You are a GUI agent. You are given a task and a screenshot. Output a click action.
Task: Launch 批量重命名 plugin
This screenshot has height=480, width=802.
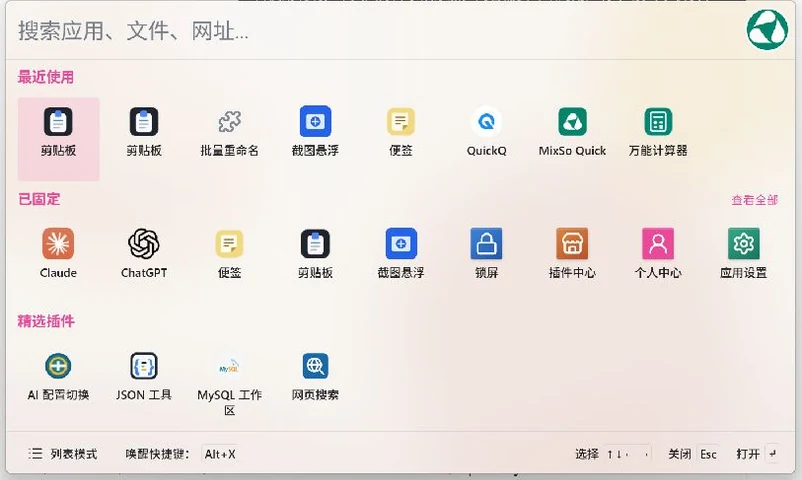coord(229,132)
